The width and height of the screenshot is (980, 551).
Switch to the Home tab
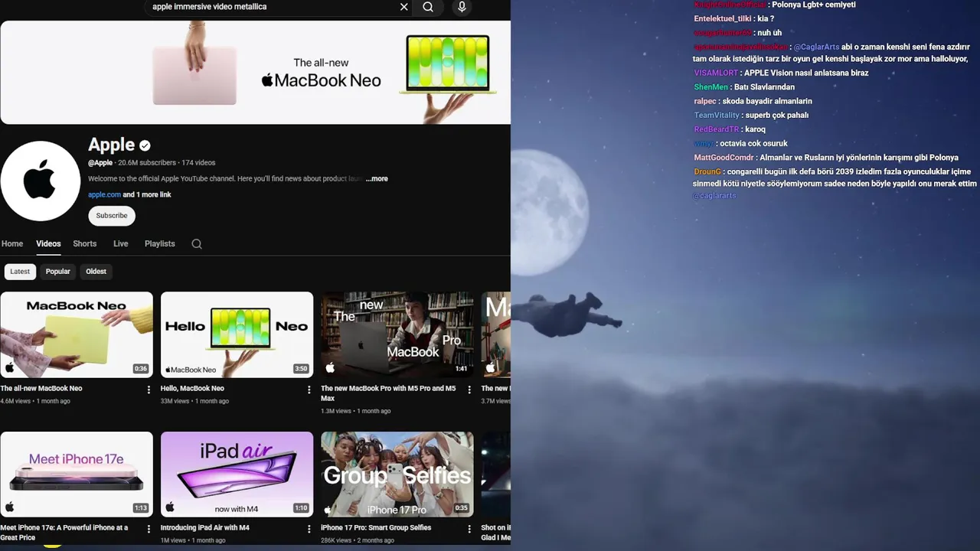(12, 243)
